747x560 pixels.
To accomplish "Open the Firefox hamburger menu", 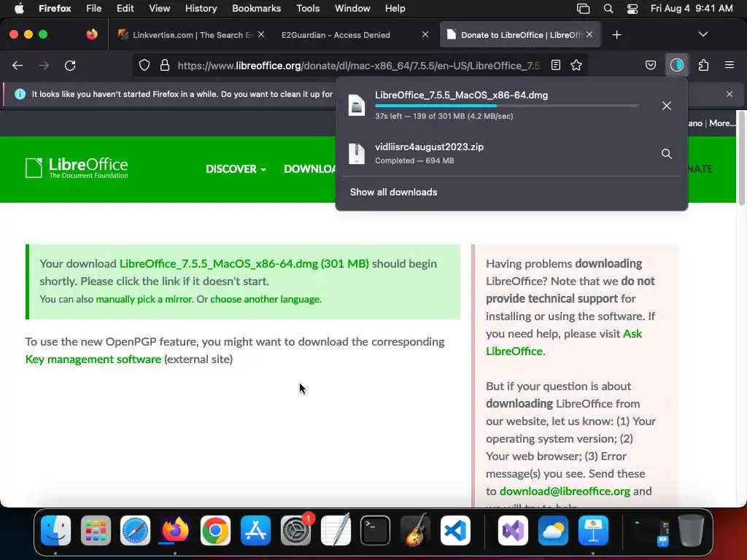I will click(x=729, y=65).
